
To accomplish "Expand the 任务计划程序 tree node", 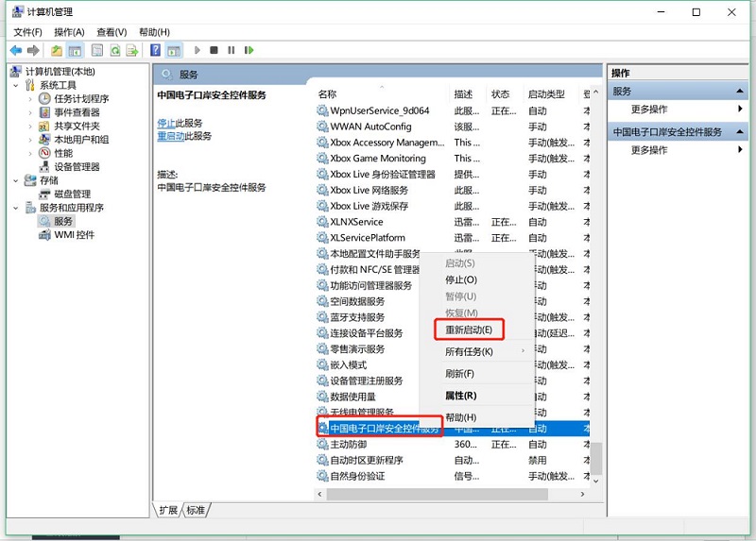I will (30, 99).
